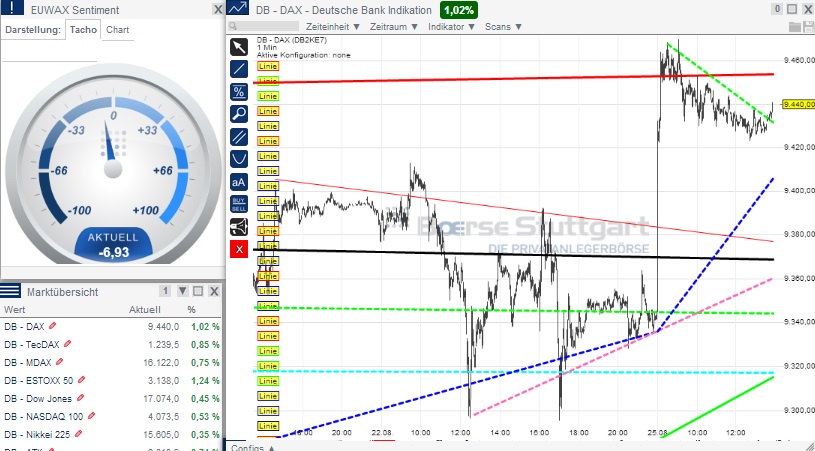Click the Linie label crossed by the red line
Viewport: 815px width, 451px height.
tap(268, 81)
